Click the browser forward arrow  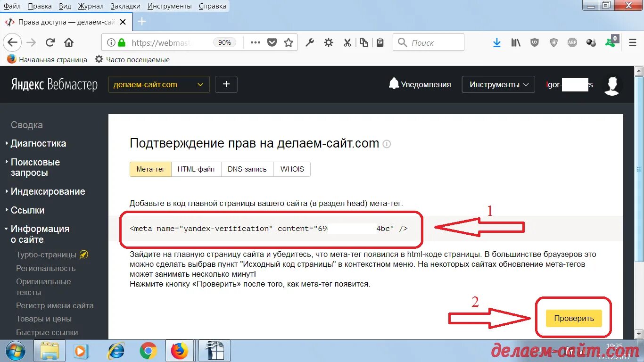(31, 42)
